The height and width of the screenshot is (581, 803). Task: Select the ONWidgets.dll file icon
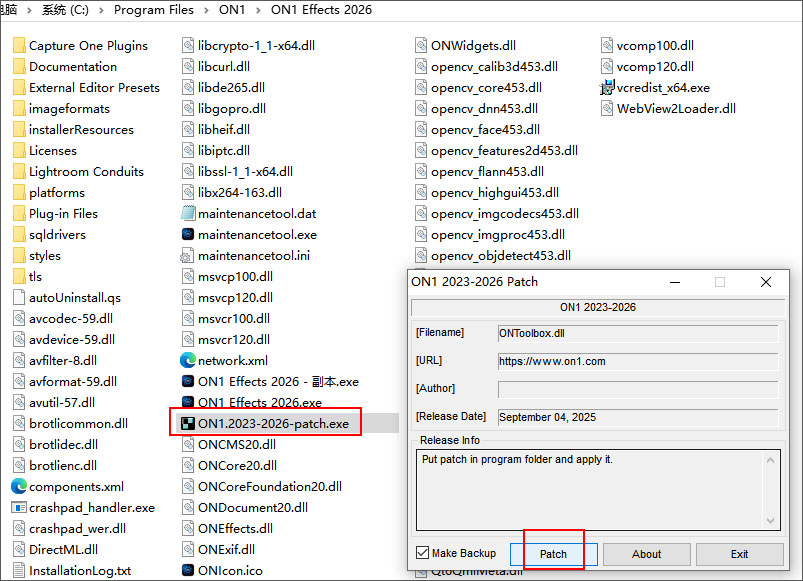421,46
